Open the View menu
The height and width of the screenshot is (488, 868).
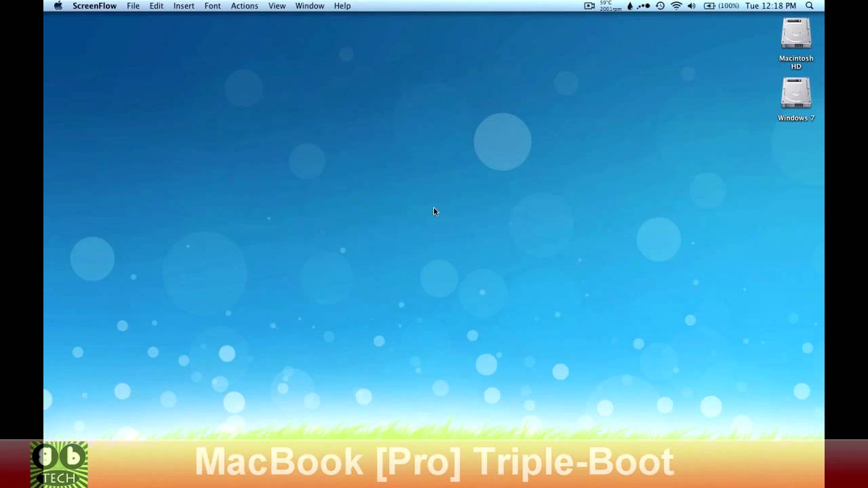pos(277,6)
